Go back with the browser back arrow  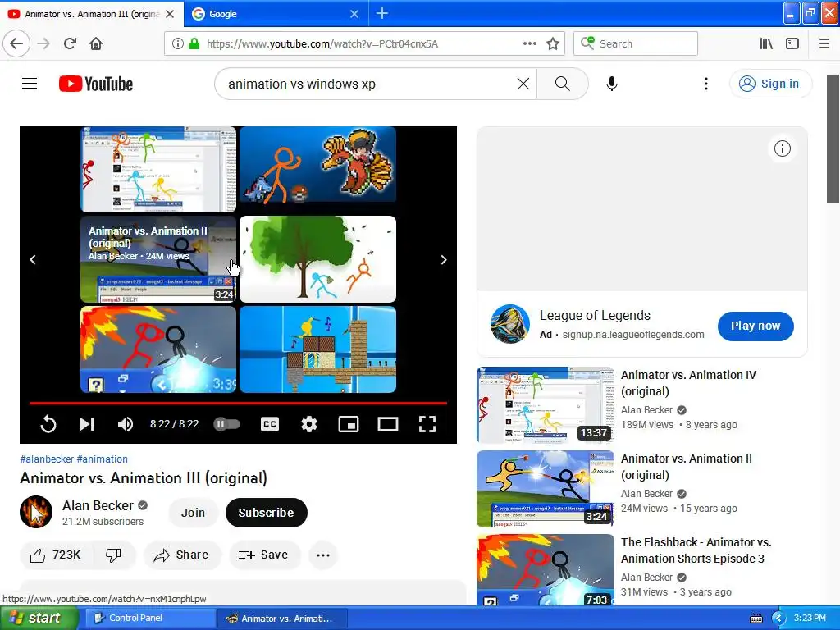tap(16, 43)
